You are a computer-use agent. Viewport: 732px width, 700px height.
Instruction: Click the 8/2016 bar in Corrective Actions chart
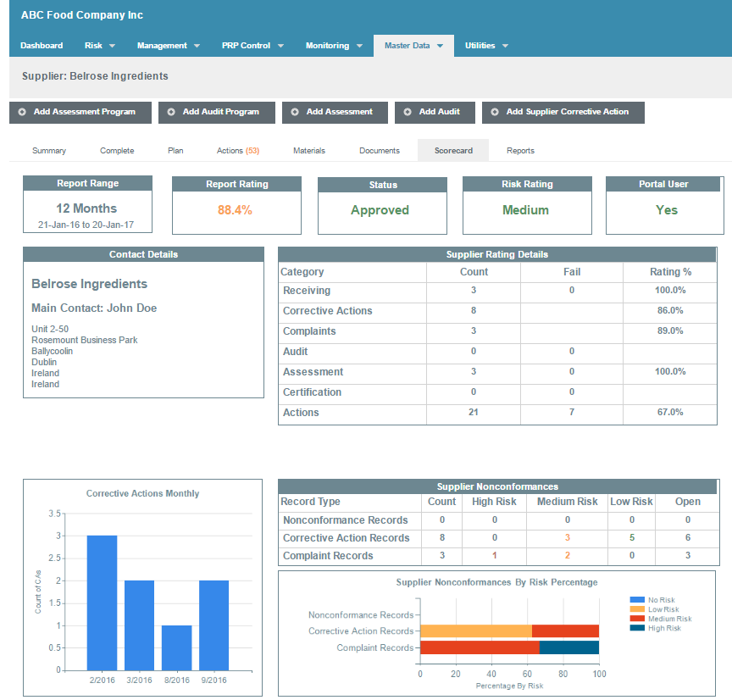point(176,647)
